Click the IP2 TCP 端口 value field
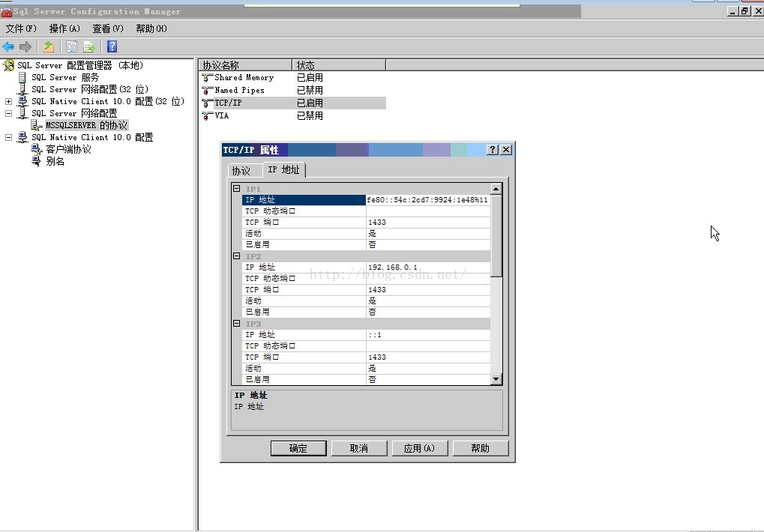This screenshot has width=764, height=532. [427, 289]
